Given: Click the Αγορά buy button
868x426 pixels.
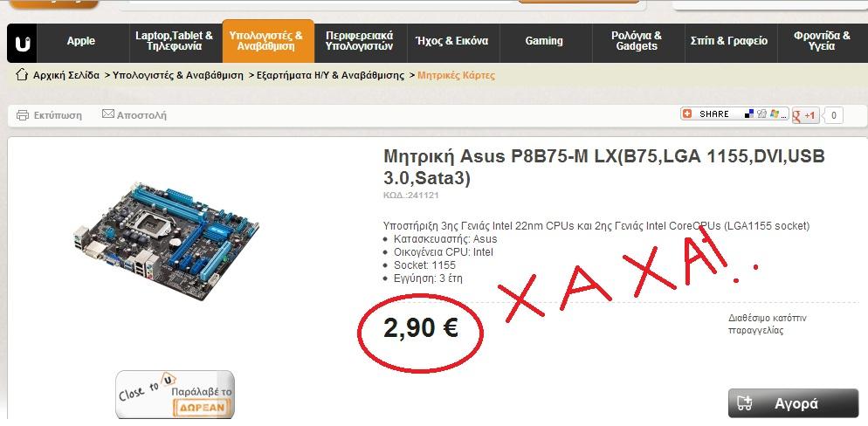Looking at the screenshot, I should (793, 403).
